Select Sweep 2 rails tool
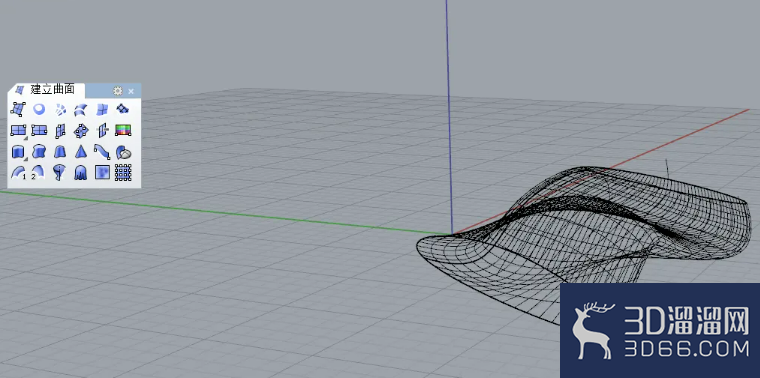 [x=39, y=173]
